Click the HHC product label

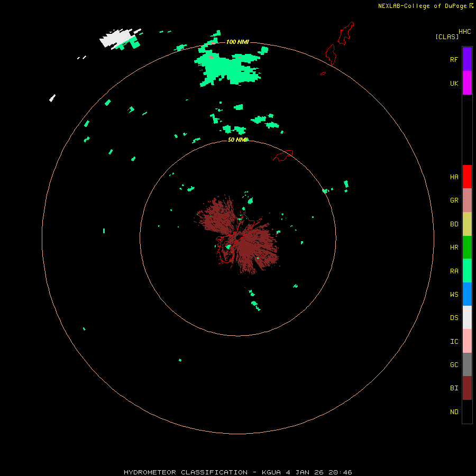tap(464, 32)
